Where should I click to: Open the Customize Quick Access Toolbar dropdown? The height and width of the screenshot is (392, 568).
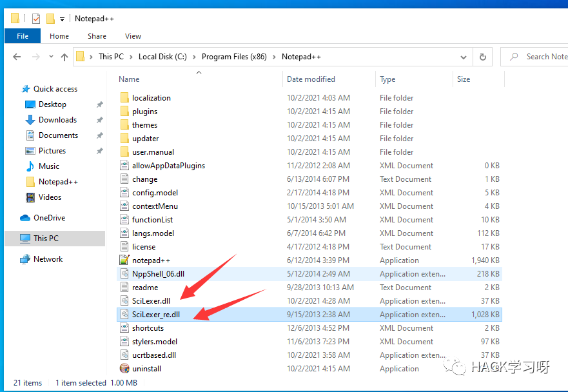[63, 19]
